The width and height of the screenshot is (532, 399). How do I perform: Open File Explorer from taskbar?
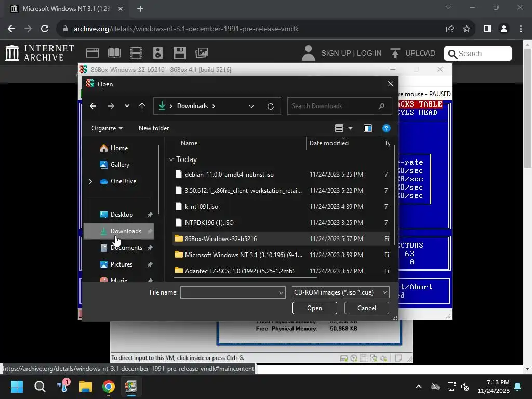(86, 387)
